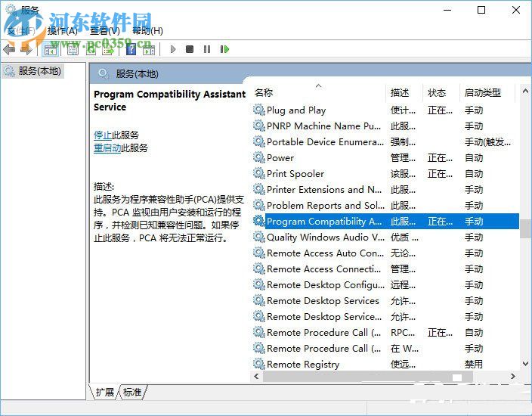Image resolution: width=532 pixels, height=416 pixels.
Task: Click the Pause service button
Action: point(207,50)
